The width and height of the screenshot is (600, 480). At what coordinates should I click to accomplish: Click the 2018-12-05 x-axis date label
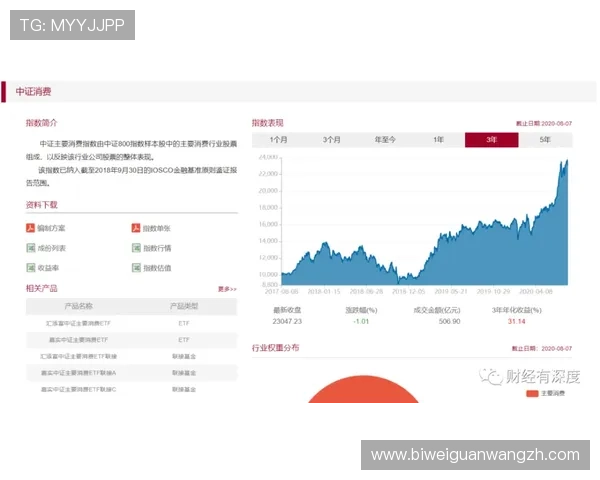click(x=408, y=292)
